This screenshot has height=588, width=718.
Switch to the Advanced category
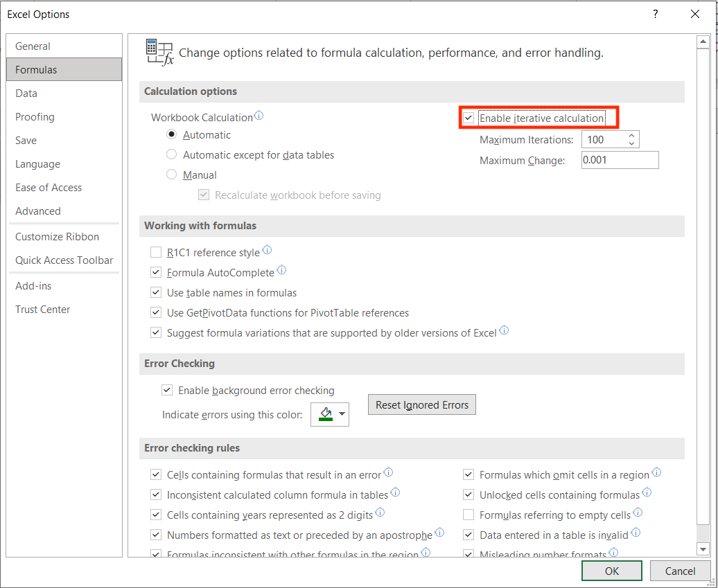(x=37, y=211)
